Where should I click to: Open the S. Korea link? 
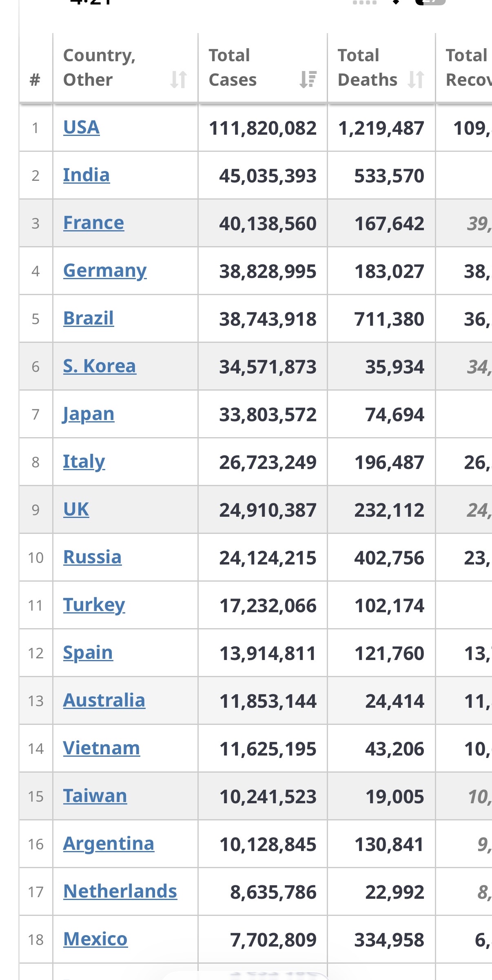point(100,366)
